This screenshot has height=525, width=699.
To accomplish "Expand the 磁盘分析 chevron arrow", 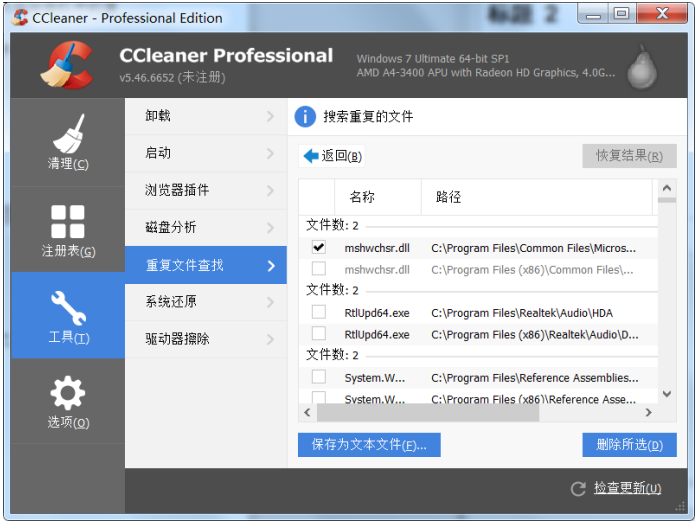I will pos(270,228).
